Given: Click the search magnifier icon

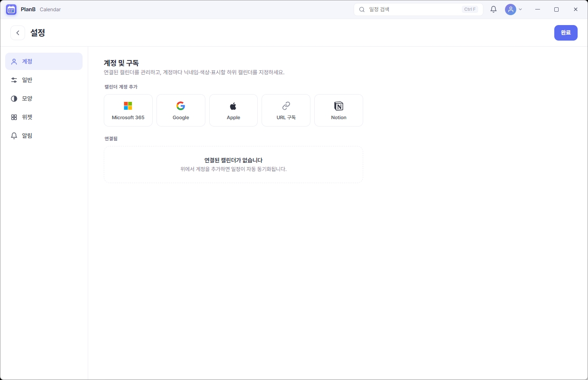Looking at the screenshot, I should [362, 9].
